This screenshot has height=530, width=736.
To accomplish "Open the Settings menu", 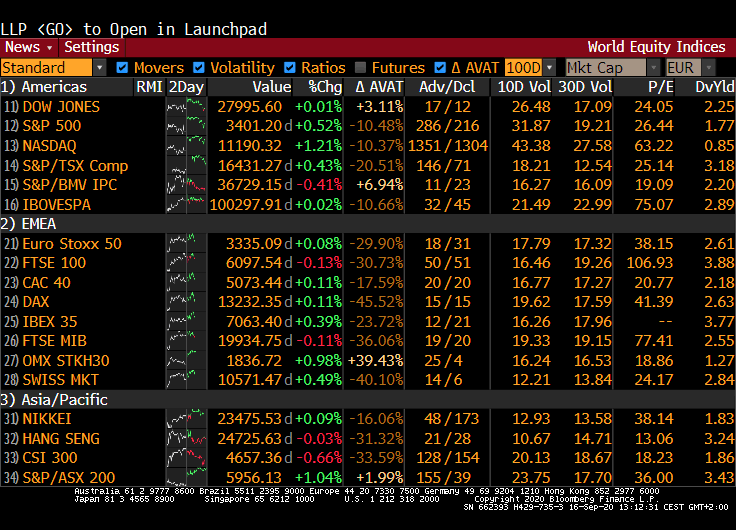I will click(x=92, y=47).
